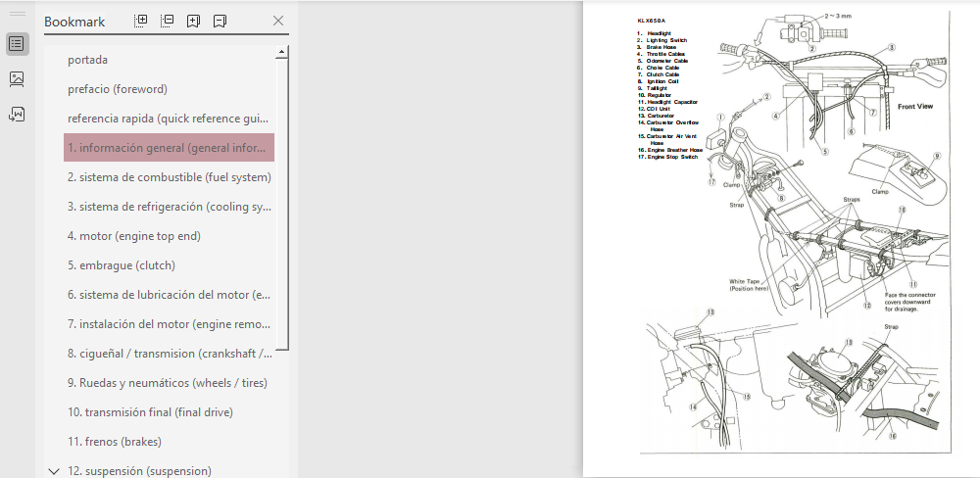
Task: Click the bookmark list scroll-up arrow
Action: tap(282, 52)
